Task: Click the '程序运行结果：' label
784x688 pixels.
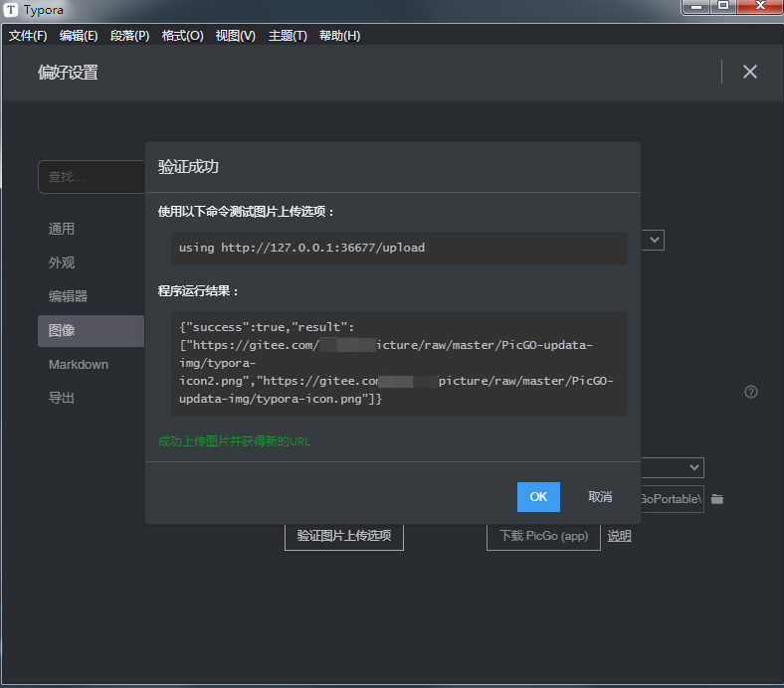Action: pyautogui.click(x=199, y=291)
